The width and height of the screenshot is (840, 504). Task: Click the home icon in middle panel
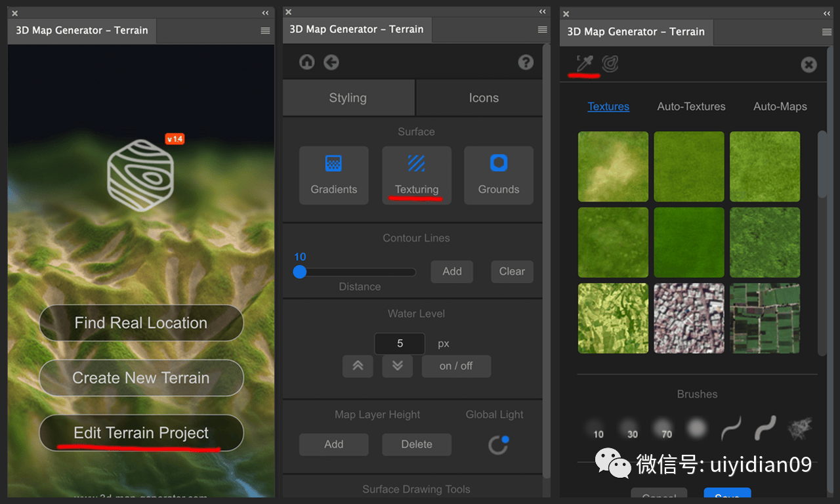click(306, 62)
